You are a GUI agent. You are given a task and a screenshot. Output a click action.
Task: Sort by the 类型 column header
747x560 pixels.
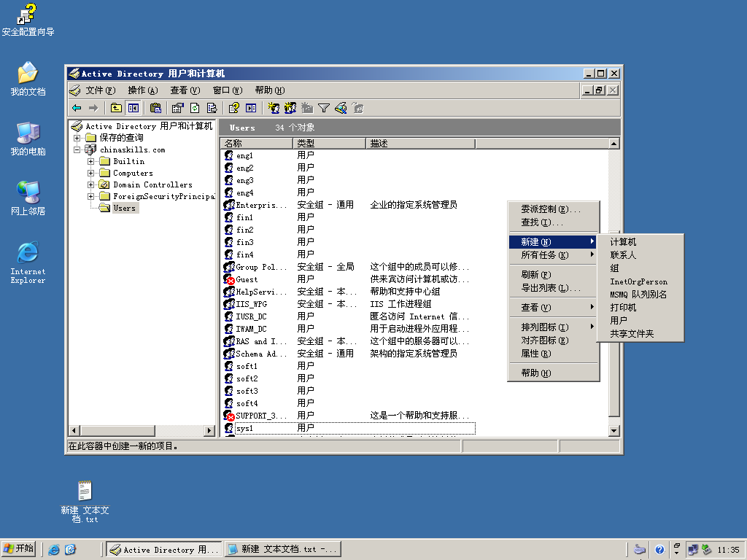[330, 144]
